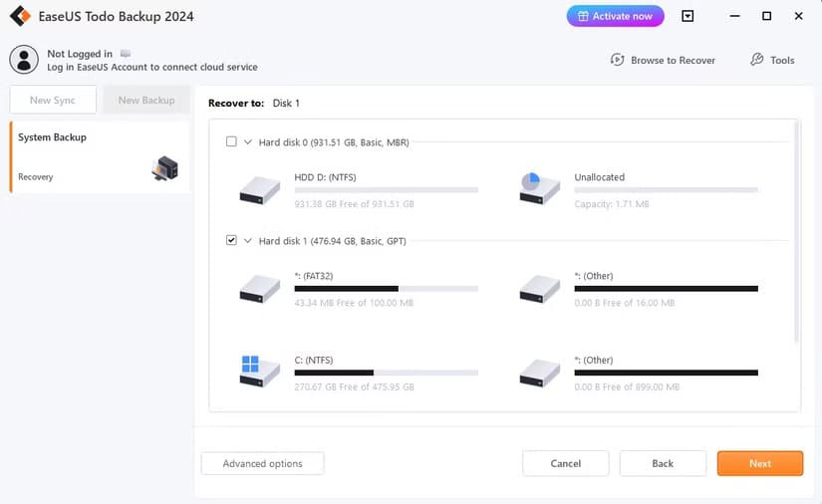This screenshot has width=822, height=504.
Task: Click the Tools wrench icon
Action: (x=756, y=60)
